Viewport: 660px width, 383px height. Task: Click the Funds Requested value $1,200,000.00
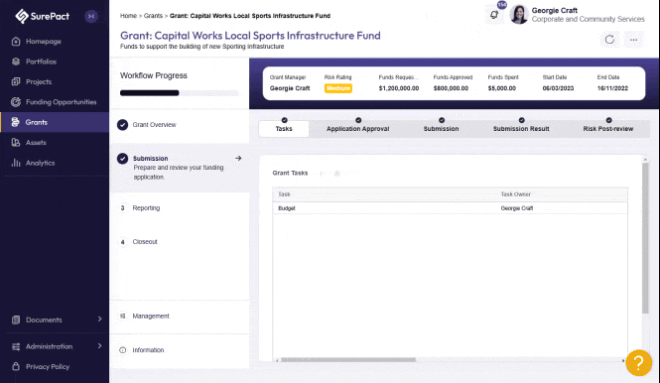(x=399, y=88)
